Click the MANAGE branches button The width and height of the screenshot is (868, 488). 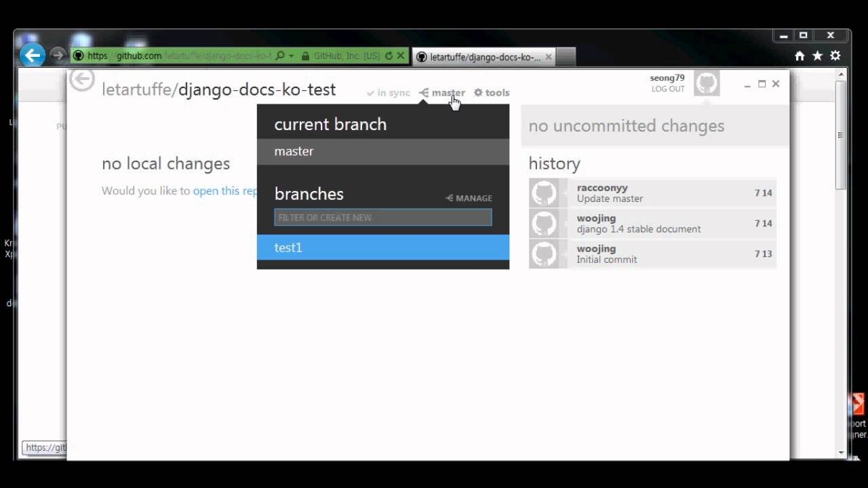point(469,198)
